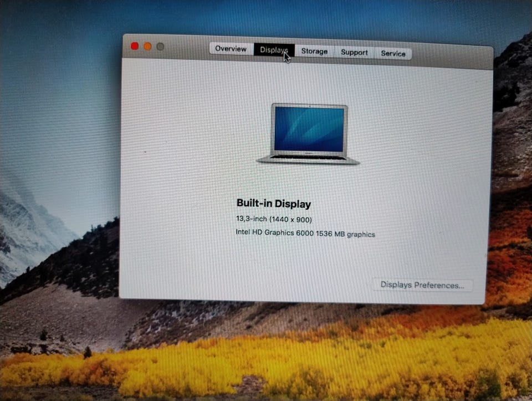Click the MacBook Air laptop illustration

308,134
